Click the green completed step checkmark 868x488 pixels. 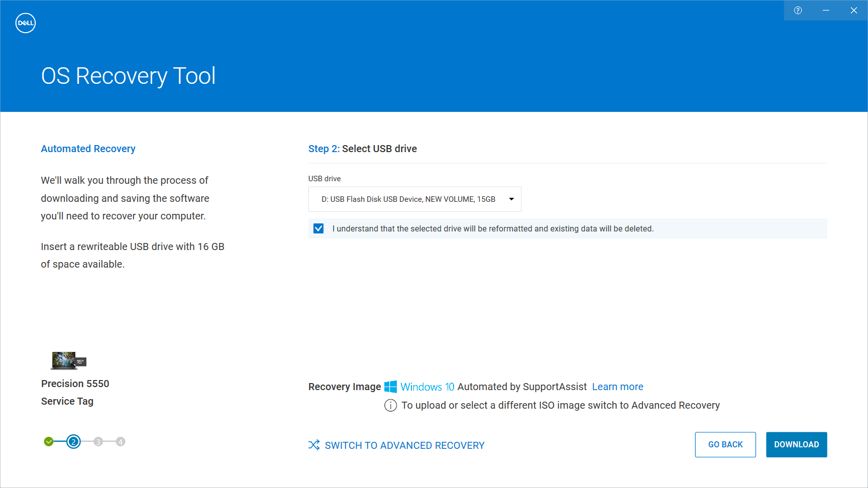point(49,441)
